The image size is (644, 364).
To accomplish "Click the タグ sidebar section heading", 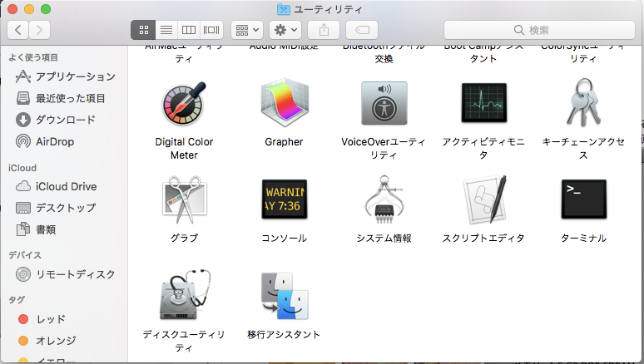I will pos(17,300).
